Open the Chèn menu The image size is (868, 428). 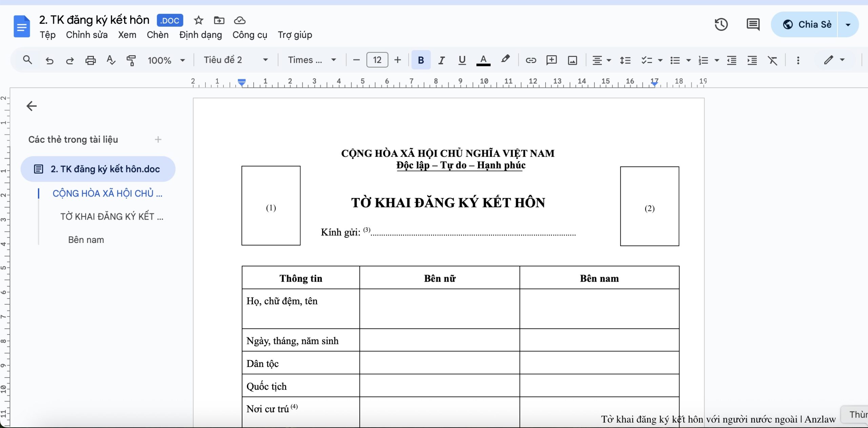(x=157, y=35)
